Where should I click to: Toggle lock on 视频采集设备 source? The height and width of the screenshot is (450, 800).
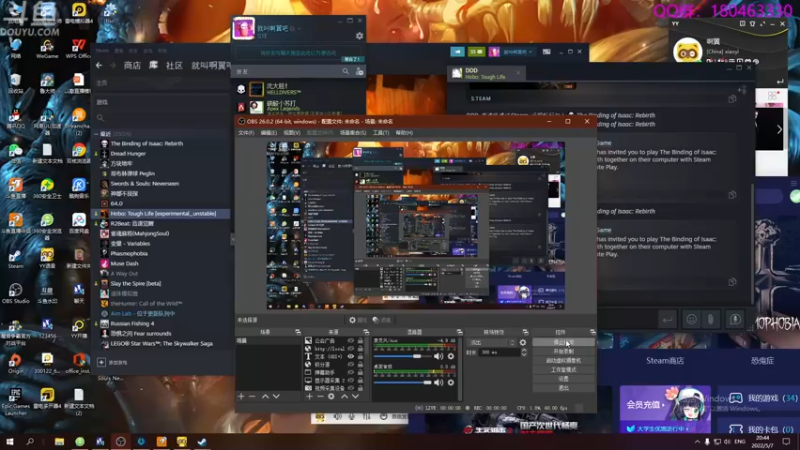360,388
